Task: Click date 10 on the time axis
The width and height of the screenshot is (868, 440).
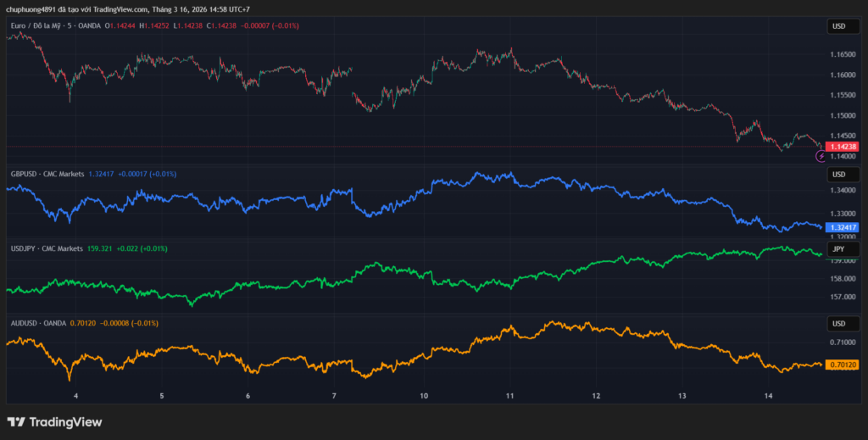Action: 424,396
